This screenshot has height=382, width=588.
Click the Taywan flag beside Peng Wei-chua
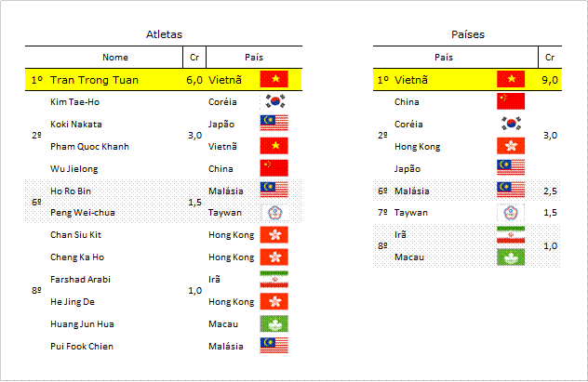click(x=275, y=212)
